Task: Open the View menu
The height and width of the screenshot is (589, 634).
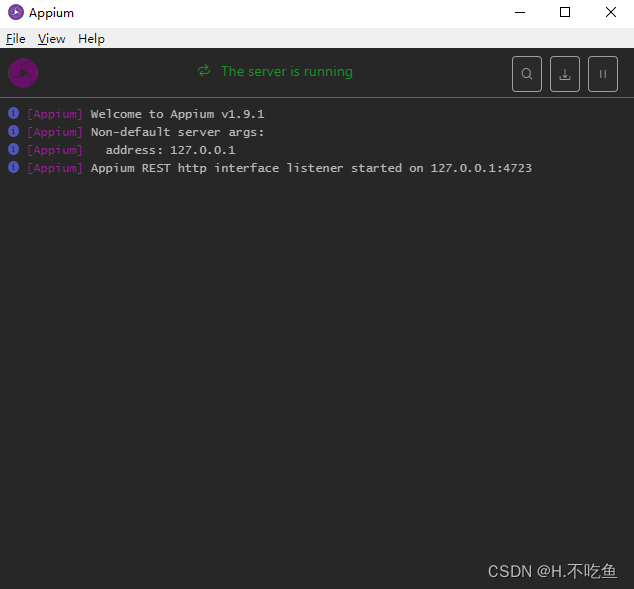Action: click(51, 39)
